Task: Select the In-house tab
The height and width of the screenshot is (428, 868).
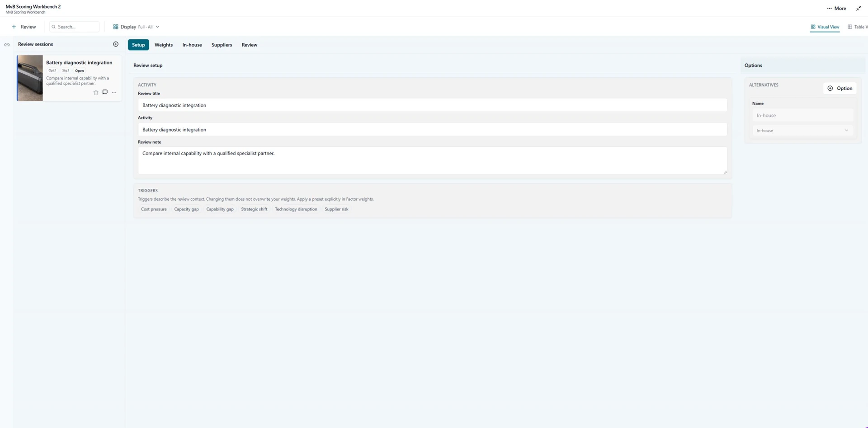Action: tap(192, 45)
